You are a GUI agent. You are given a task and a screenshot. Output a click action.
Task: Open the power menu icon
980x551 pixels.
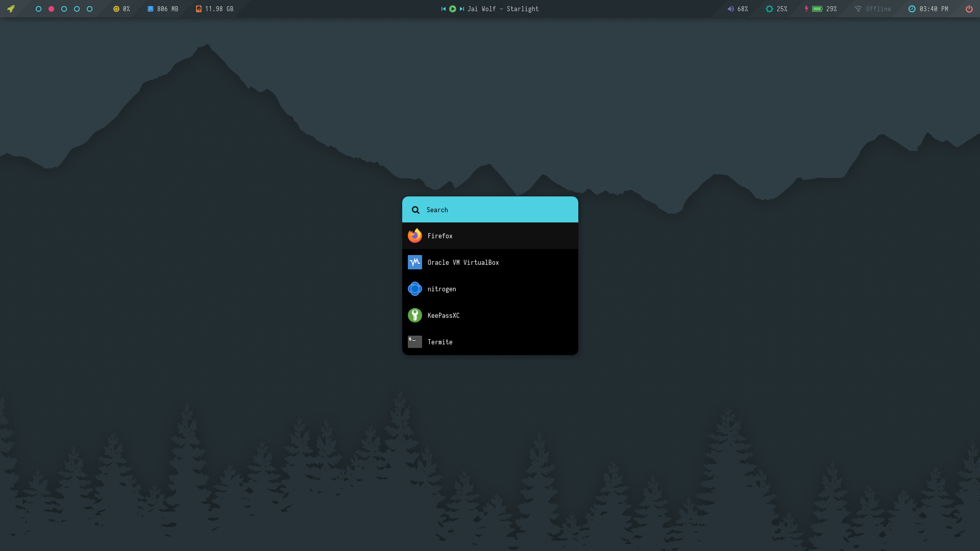(969, 9)
